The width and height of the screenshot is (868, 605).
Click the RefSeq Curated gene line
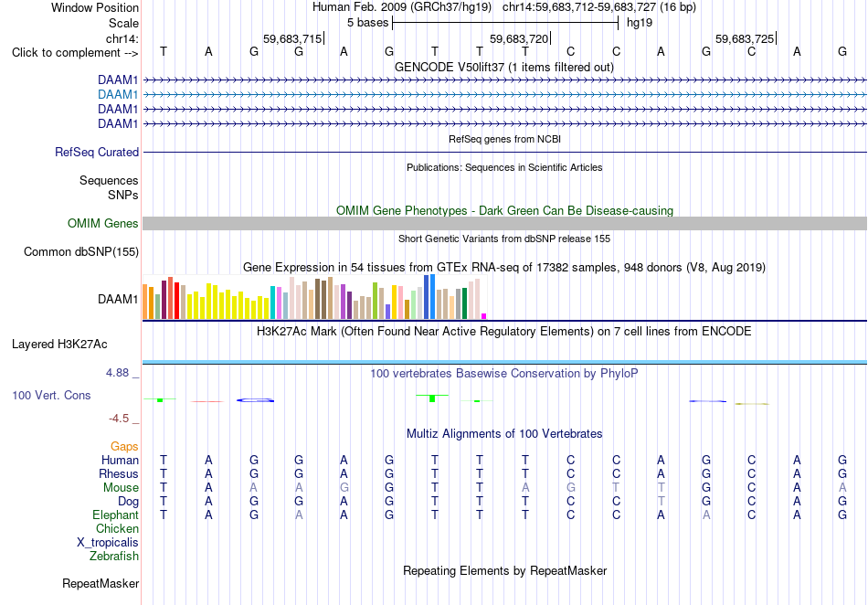(x=504, y=153)
